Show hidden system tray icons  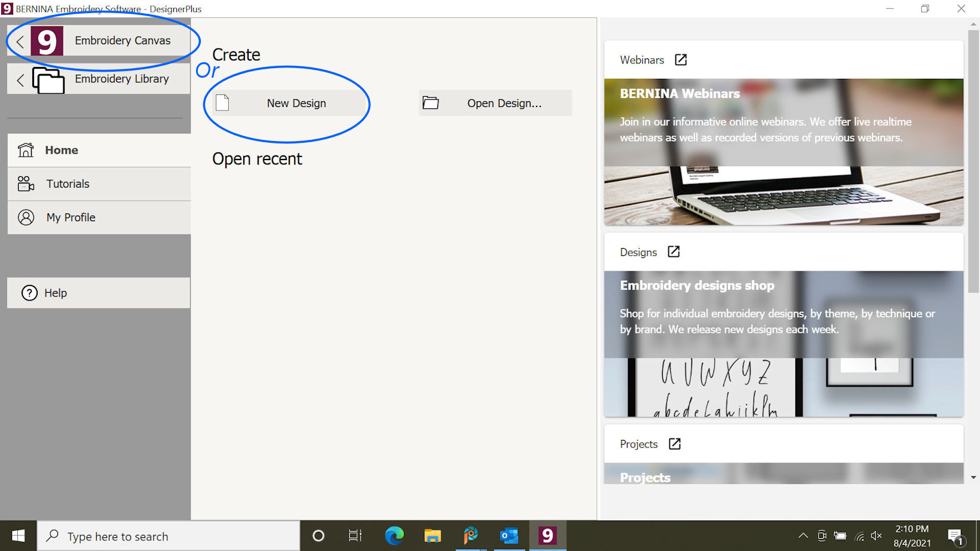click(803, 535)
